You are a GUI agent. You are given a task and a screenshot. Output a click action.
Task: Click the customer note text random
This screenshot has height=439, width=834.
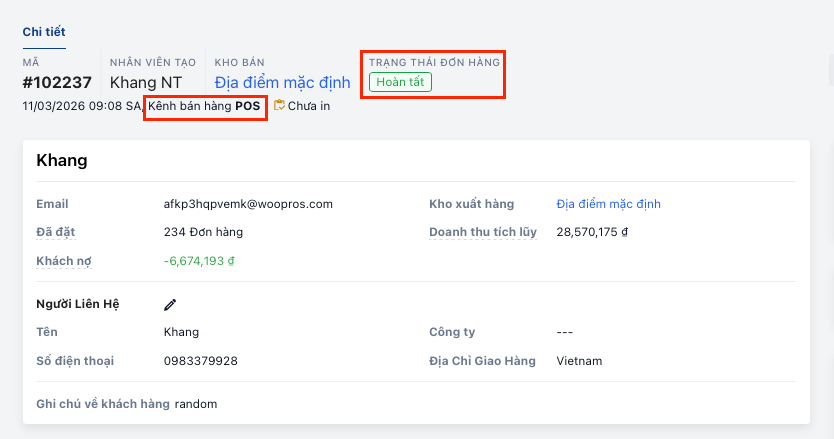coord(195,404)
